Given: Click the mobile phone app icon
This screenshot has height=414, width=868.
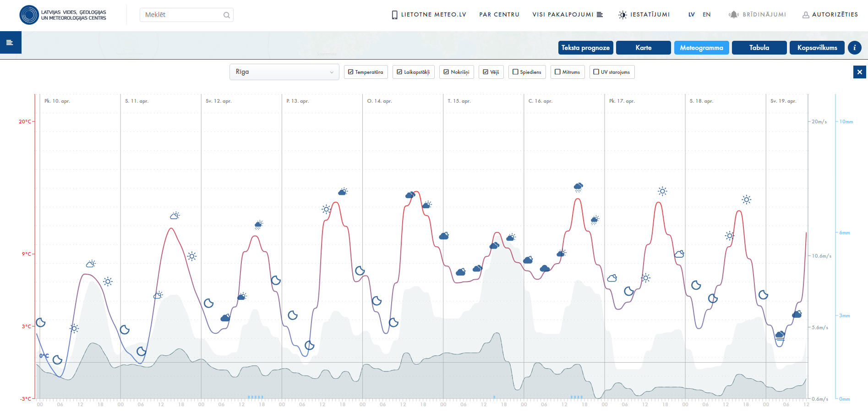Looking at the screenshot, I should click(394, 15).
